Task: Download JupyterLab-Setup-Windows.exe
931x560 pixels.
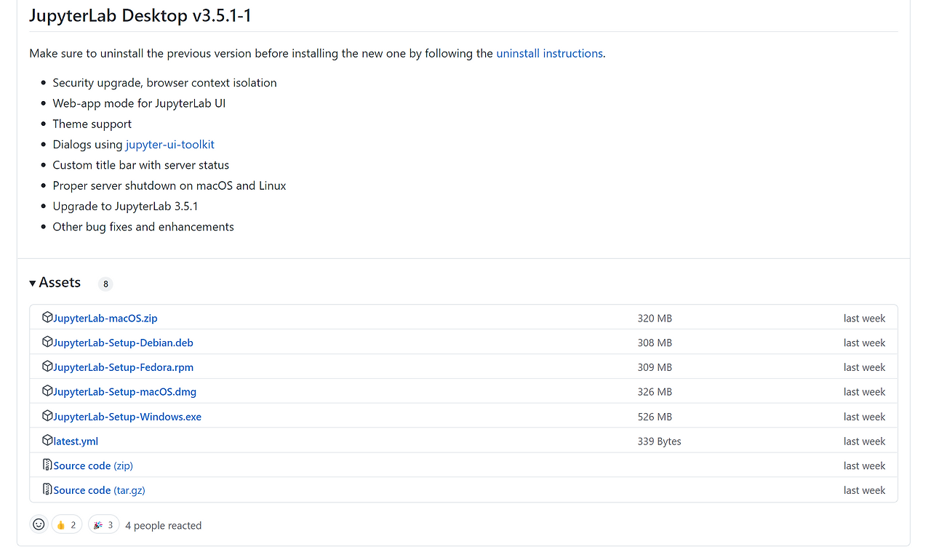Action: [127, 416]
